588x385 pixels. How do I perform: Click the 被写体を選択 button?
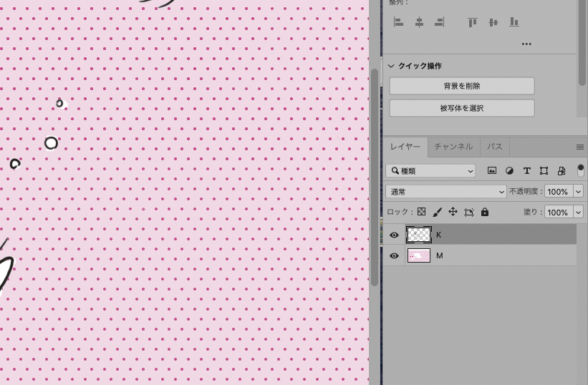click(x=462, y=108)
